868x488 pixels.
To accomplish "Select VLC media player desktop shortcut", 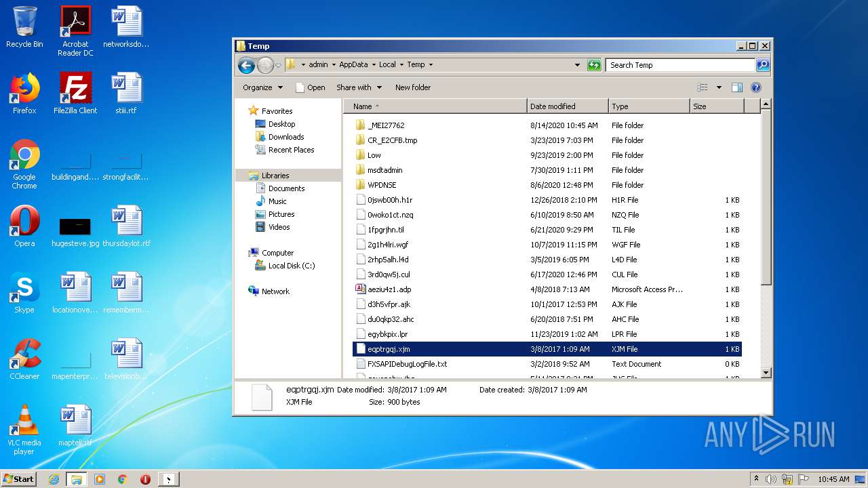I will pos(24,430).
